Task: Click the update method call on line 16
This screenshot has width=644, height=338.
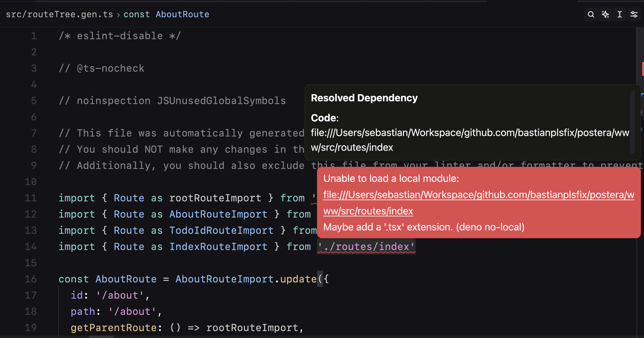Action: [x=298, y=279]
